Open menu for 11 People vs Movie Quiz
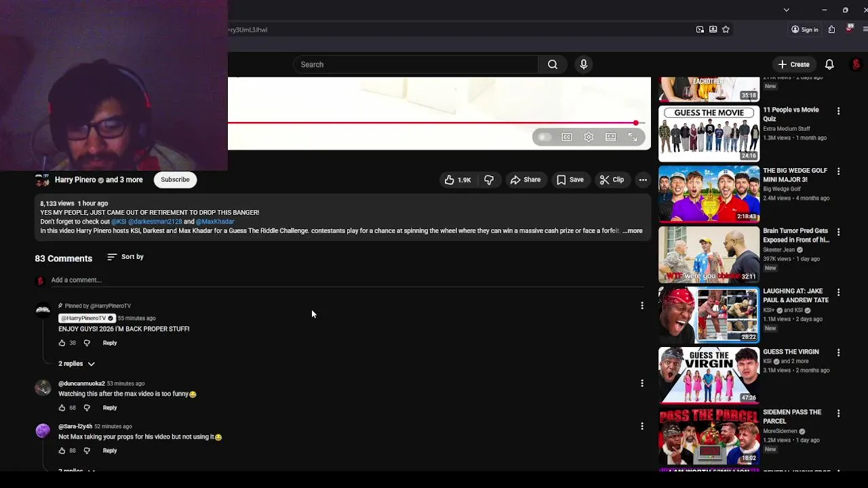The height and width of the screenshot is (488, 868). tap(838, 110)
